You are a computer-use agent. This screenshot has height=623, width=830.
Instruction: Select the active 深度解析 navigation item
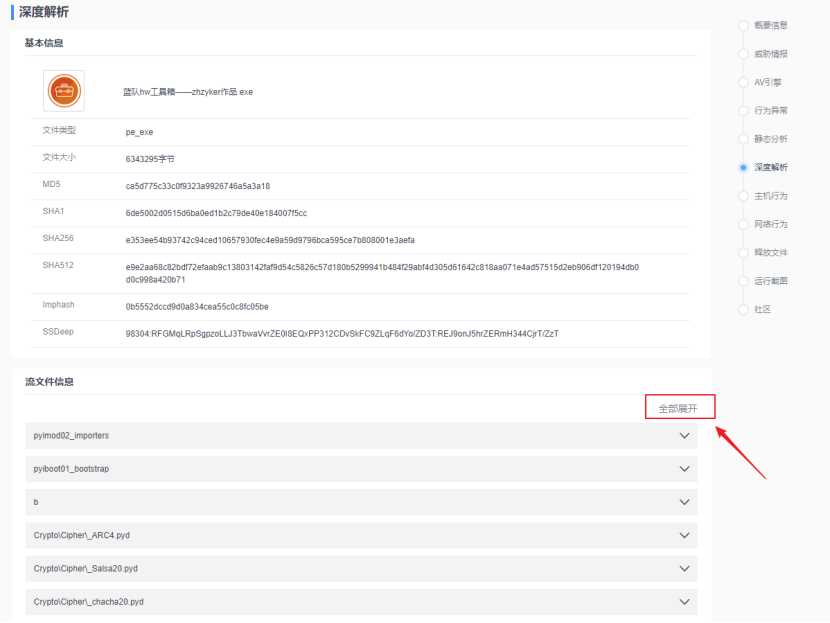tap(770, 167)
